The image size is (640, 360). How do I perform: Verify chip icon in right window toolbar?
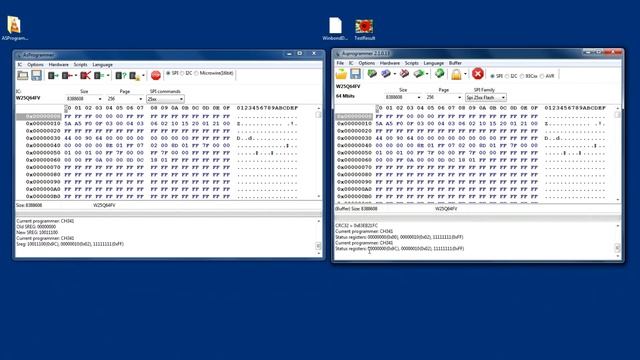click(x=418, y=73)
